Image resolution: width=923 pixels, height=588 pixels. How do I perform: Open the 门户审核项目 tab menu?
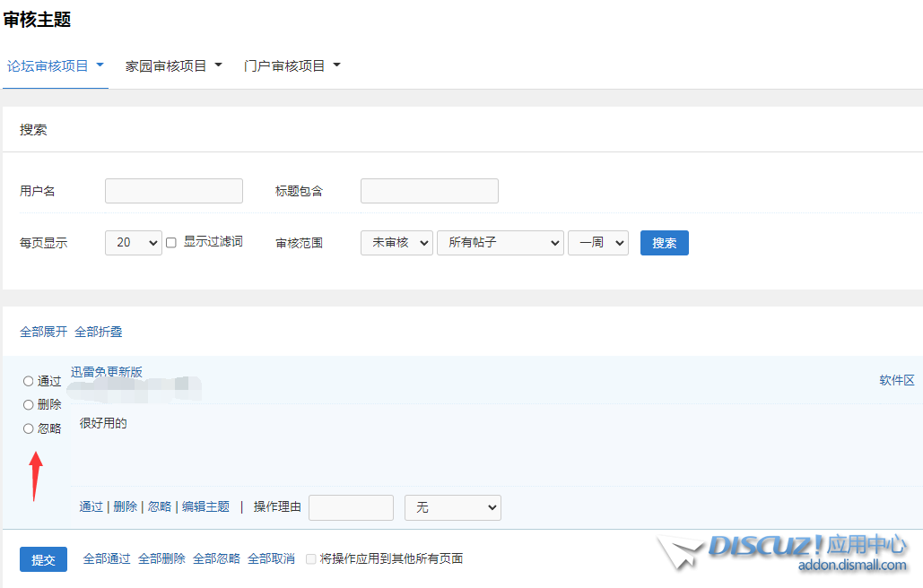(292, 66)
